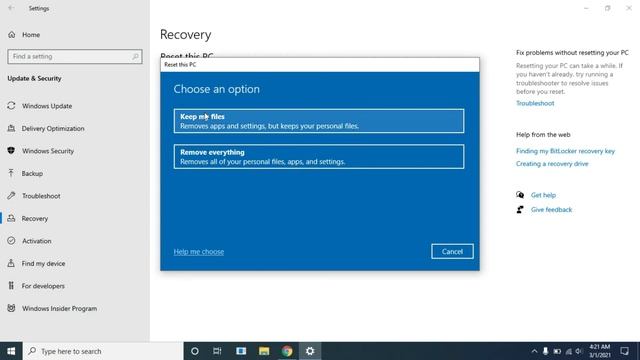Click the Settings back arrow
This screenshot has height=360, width=640.
(11, 8)
